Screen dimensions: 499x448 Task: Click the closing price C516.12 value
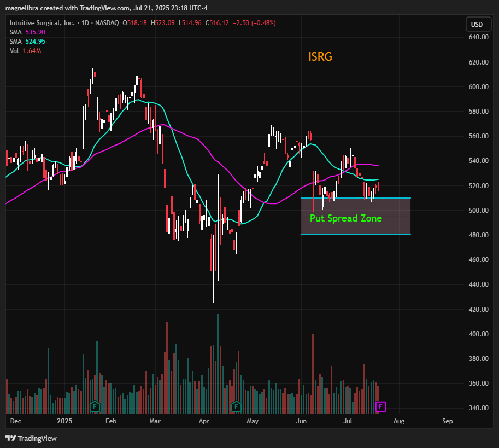[x=217, y=23]
